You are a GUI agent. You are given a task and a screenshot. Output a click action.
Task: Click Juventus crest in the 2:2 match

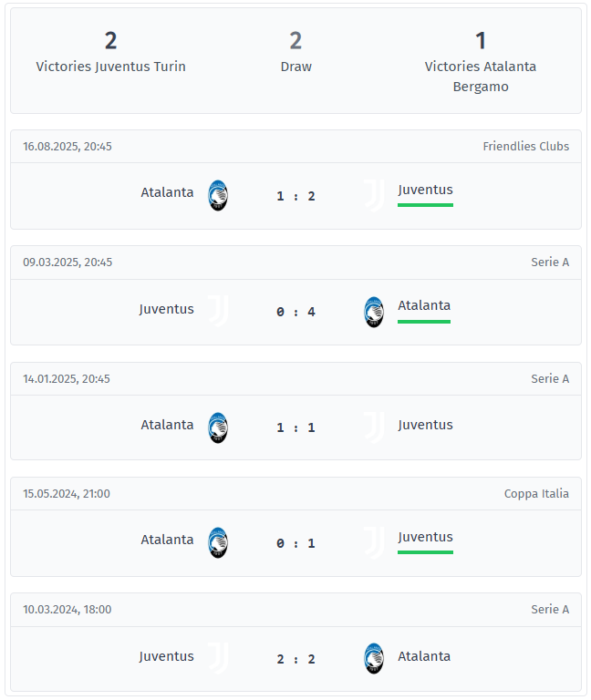click(217, 657)
